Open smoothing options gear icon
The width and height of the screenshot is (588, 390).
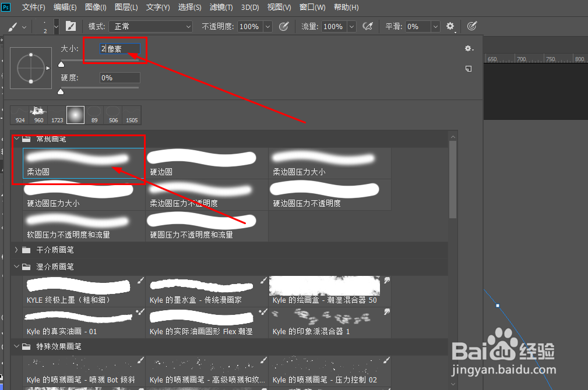tap(450, 26)
